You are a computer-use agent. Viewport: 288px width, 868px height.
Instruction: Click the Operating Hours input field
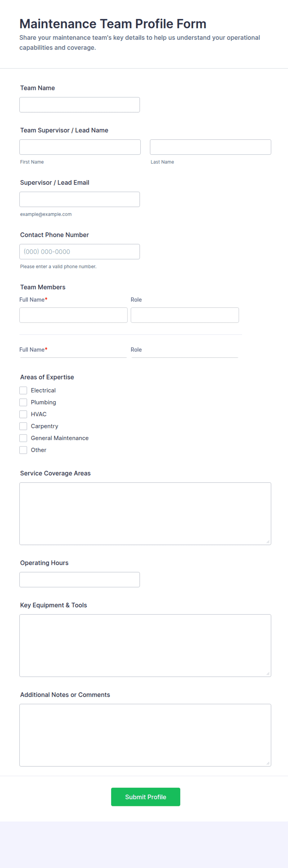pyautogui.click(x=79, y=579)
